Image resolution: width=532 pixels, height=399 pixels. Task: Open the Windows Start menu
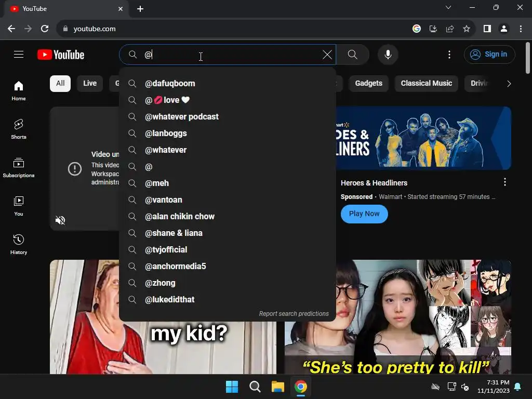click(x=232, y=387)
